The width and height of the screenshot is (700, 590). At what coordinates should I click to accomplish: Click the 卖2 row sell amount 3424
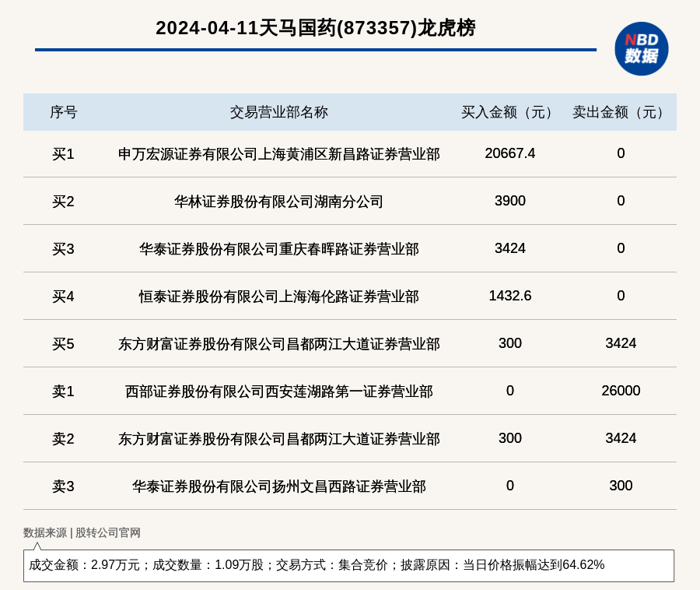click(621, 438)
